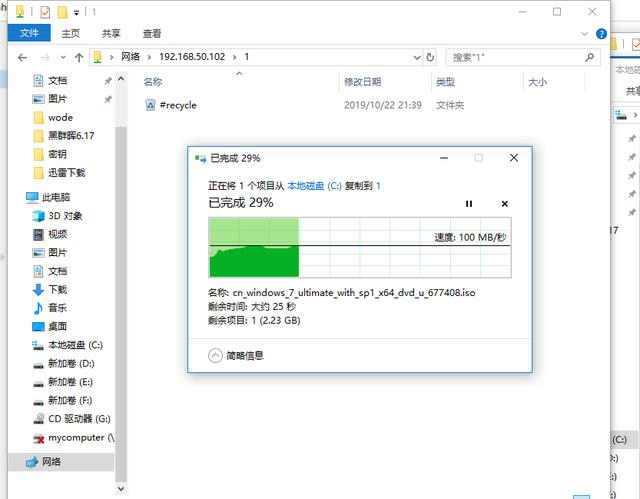Click 网络 in the address breadcrumb
Viewport: 640px width, 499px height.
click(130, 57)
